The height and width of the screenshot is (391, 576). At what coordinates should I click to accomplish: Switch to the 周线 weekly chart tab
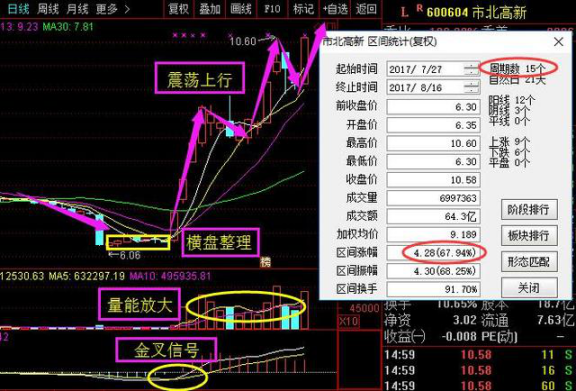(x=48, y=8)
